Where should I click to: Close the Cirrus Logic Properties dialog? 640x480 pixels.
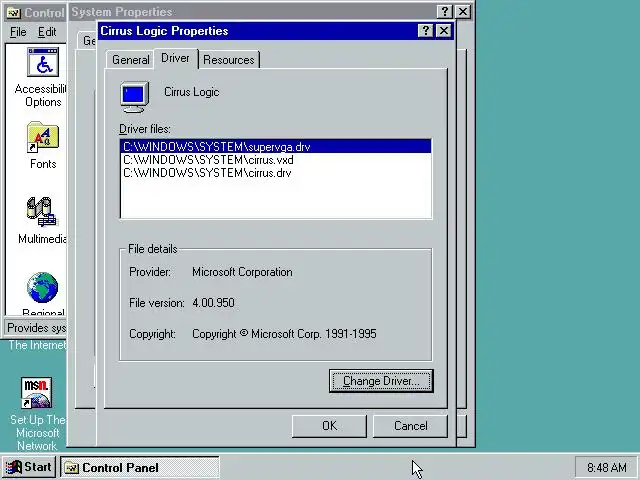coord(444,31)
